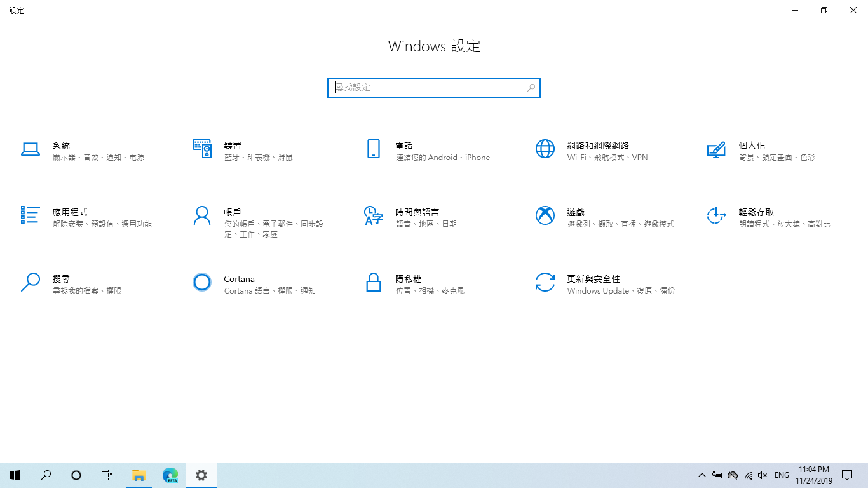
Task: Open the Windows Start menu
Action: 15,475
